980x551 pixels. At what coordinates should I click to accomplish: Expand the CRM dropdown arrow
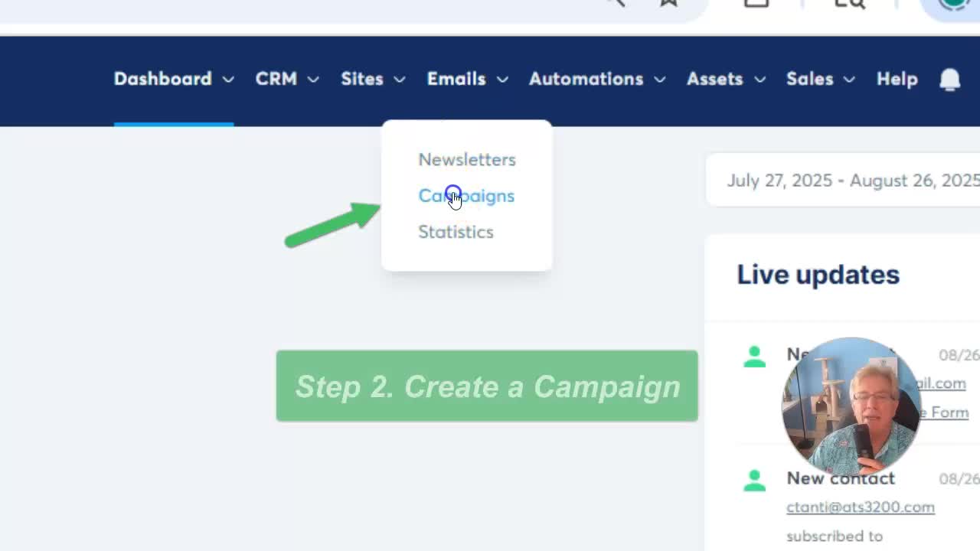coord(313,80)
